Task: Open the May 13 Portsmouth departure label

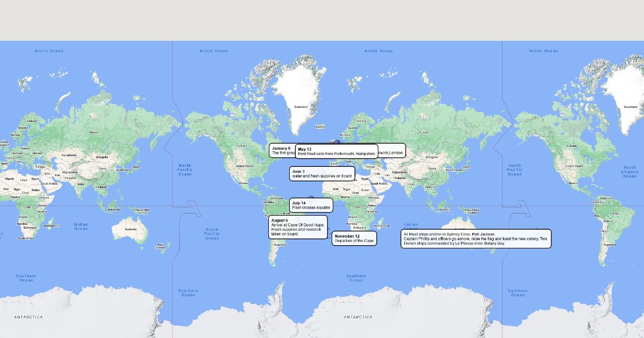Action: (336, 151)
